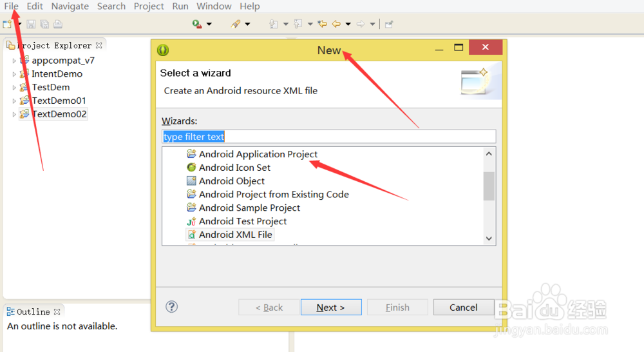Click the wizard list scroll-down arrow
644x352 pixels.
click(x=489, y=239)
